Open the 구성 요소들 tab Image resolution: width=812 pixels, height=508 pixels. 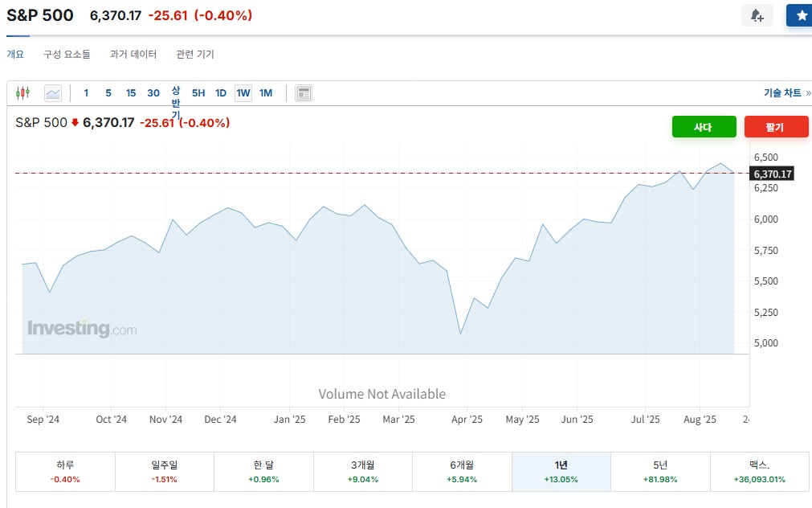(67, 55)
